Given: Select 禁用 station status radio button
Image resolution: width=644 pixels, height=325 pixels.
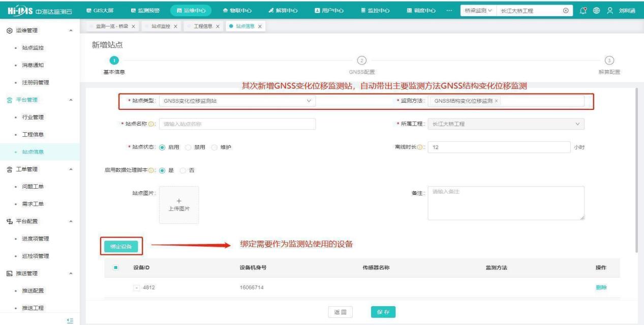Looking at the screenshot, I should pyautogui.click(x=189, y=147).
